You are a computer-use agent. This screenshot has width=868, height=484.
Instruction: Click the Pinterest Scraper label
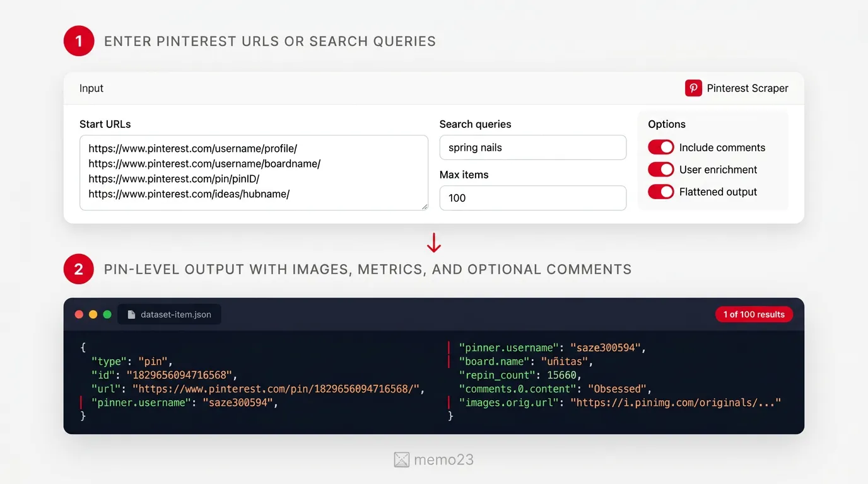coord(748,88)
